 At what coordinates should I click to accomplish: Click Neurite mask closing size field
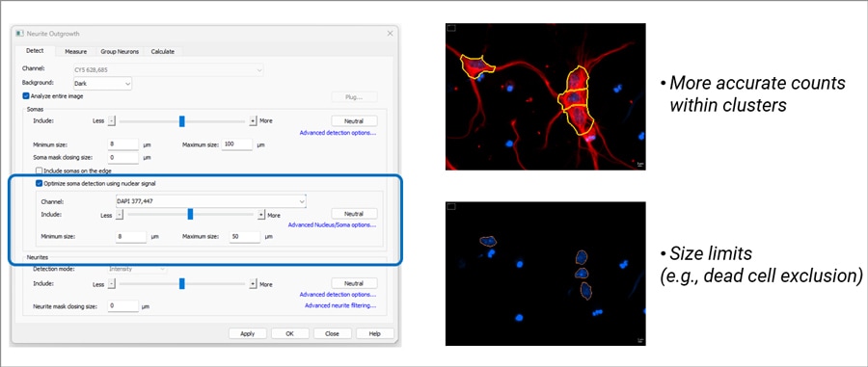coord(122,305)
